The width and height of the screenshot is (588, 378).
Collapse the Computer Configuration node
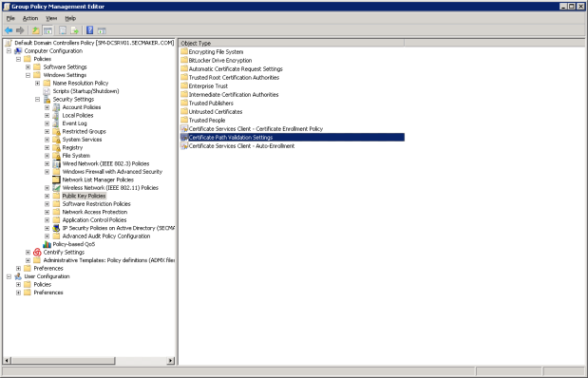9,51
